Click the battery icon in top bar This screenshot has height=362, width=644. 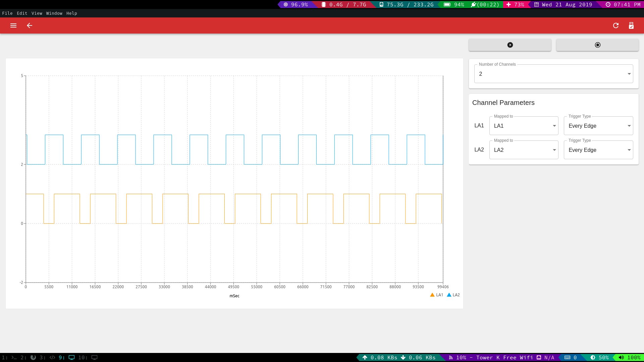[447, 5]
